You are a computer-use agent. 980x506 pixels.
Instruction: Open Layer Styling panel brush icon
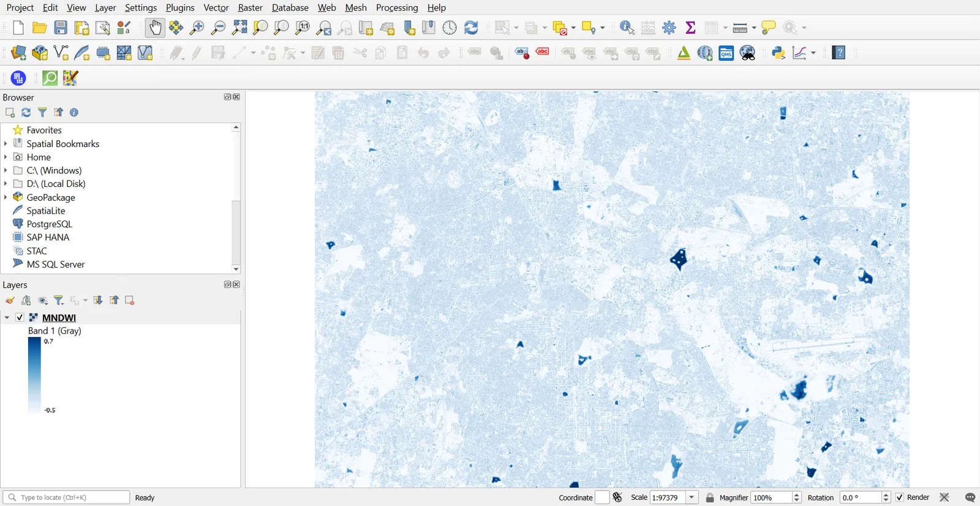tap(10, 300)
